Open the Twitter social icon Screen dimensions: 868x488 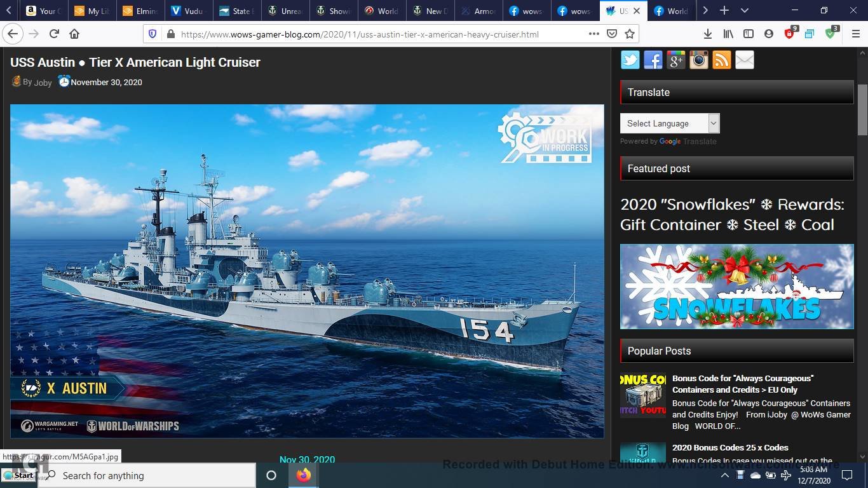click(630, 60)
